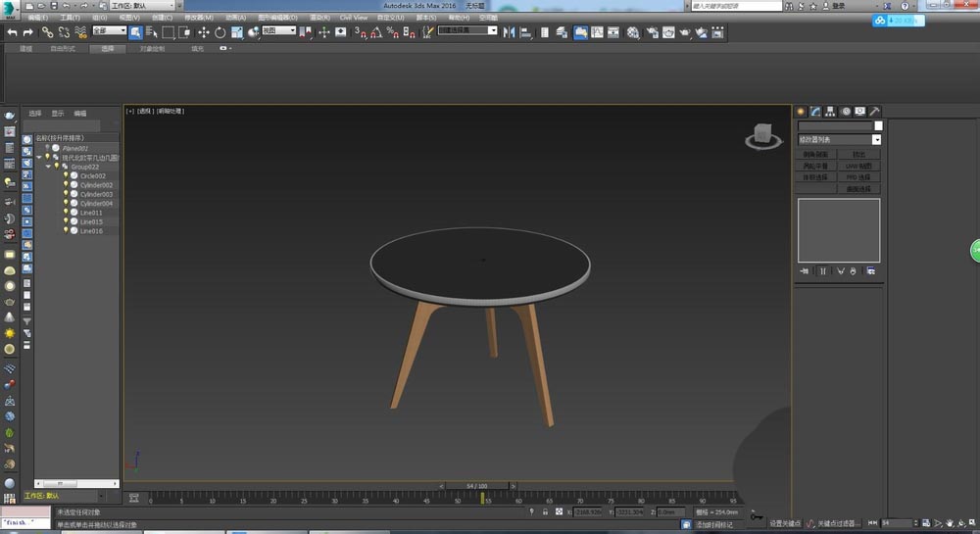Click the Render Setup teapot icon
980x534 pixels.
click(651, 32)
